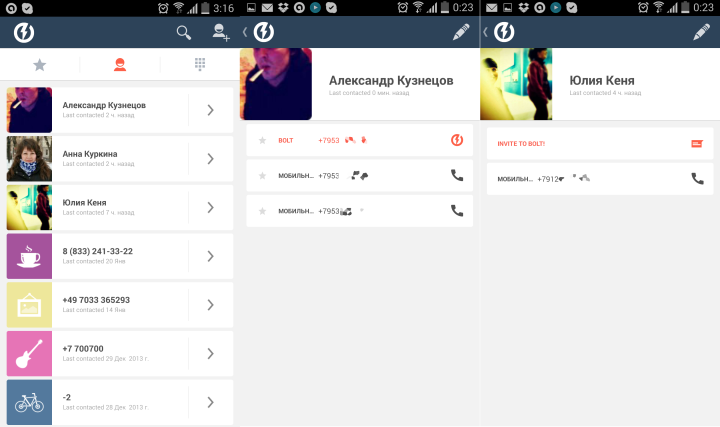Tap the purple coffee cup avatar
Viewport: 720px width, 427px height.
tap(29, 256)
